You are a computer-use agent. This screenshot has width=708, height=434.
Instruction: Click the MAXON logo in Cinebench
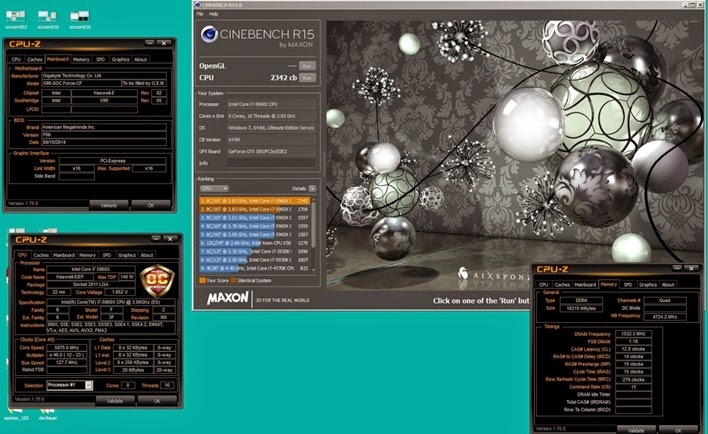228,299
